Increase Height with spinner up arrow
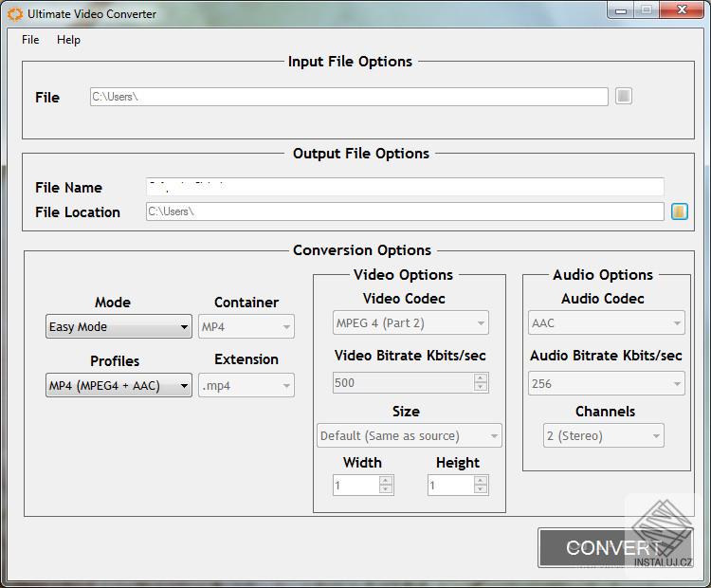Screen dimensions: 711x588 tap(481, 481)
